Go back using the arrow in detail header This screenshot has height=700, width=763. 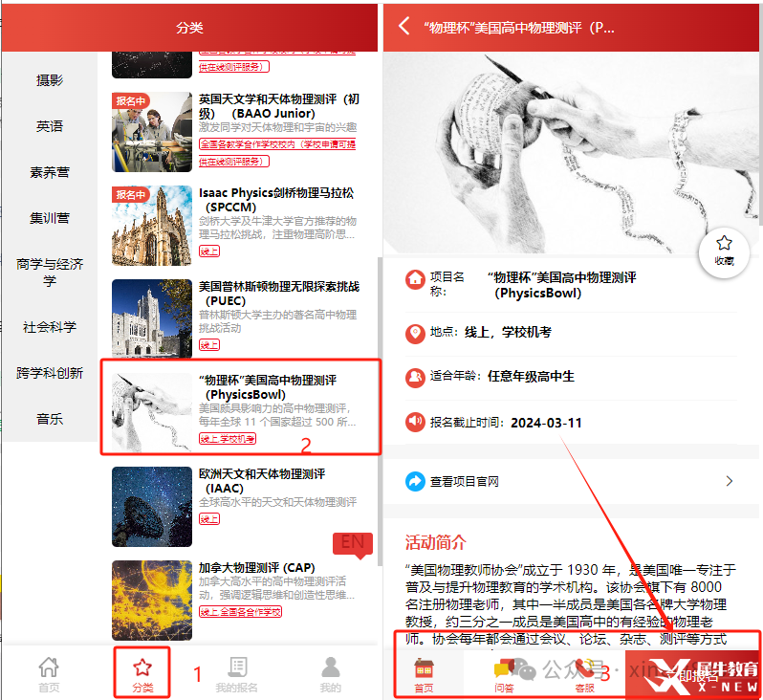(403, 26)
